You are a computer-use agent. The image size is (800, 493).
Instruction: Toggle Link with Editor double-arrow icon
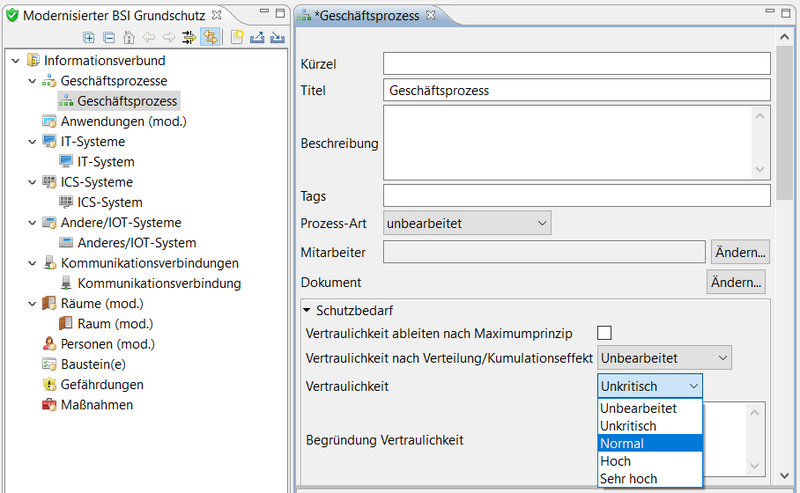coord(210,37)
